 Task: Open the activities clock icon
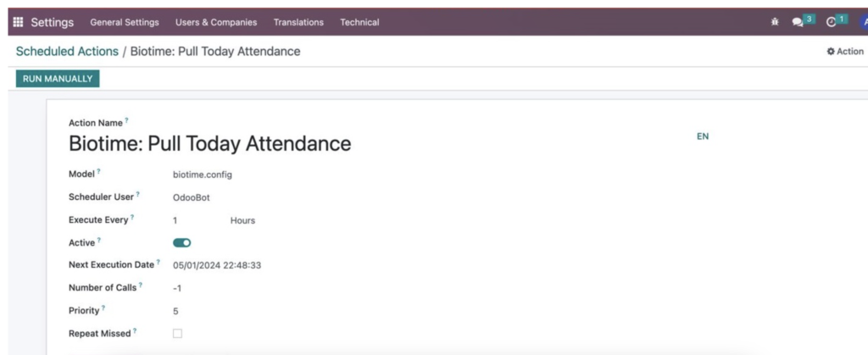point(831,22)
